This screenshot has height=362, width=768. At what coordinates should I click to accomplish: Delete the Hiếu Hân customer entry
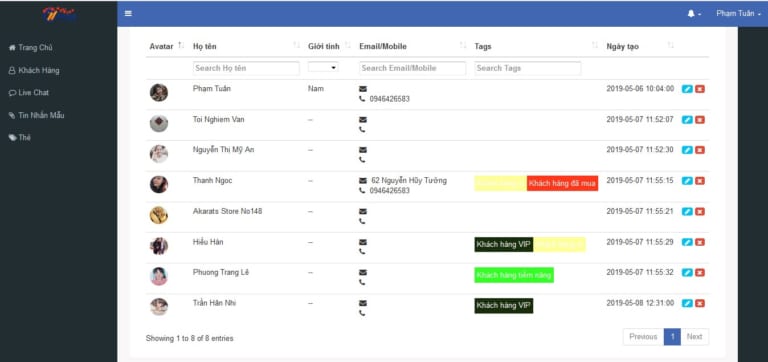pyautogui.click(x=700, y=242)
